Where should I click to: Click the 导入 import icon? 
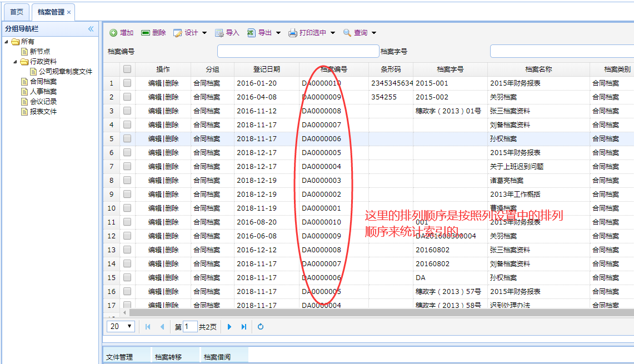pos(219,33)
